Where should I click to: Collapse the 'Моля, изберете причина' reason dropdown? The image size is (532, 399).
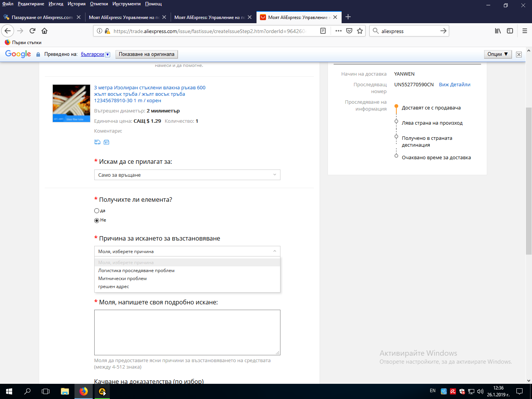(x=187, y=252)
